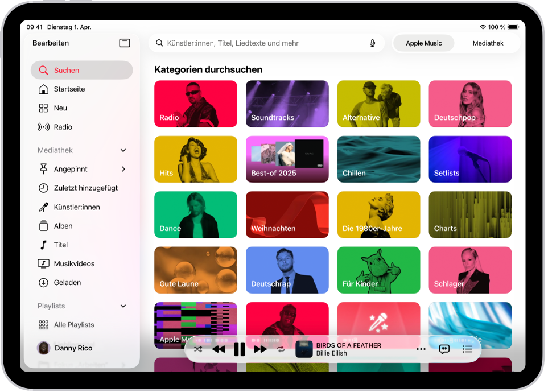Viewport: 548px width, 392px height.
Task: Select the Apple Music search tab
Action: tap(423, 43)
